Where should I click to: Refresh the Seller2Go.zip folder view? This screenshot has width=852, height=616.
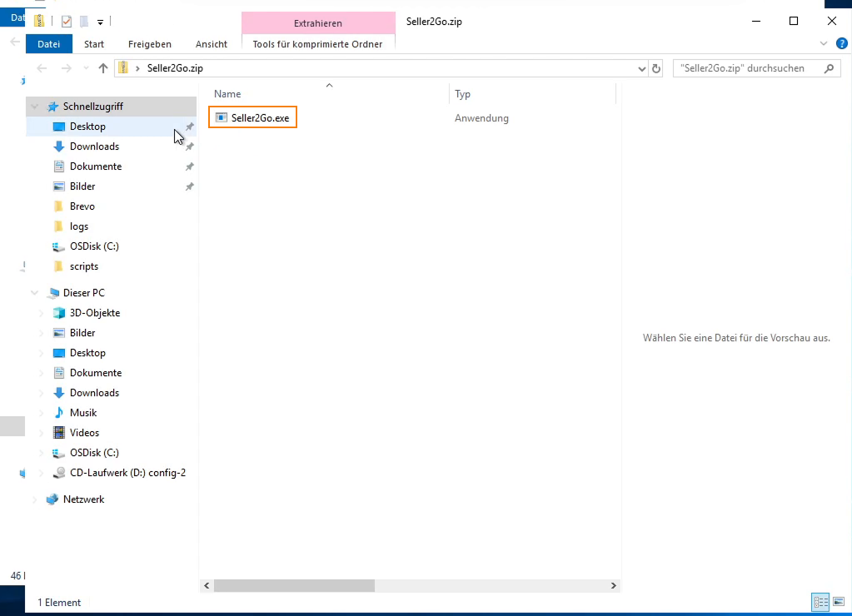pyautogui.click(x=656, y=69)
